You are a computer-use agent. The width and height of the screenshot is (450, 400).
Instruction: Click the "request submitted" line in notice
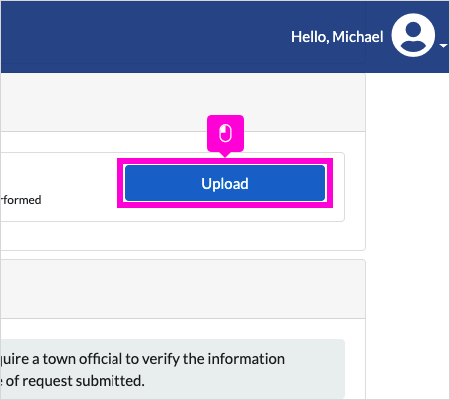(72, 381)
